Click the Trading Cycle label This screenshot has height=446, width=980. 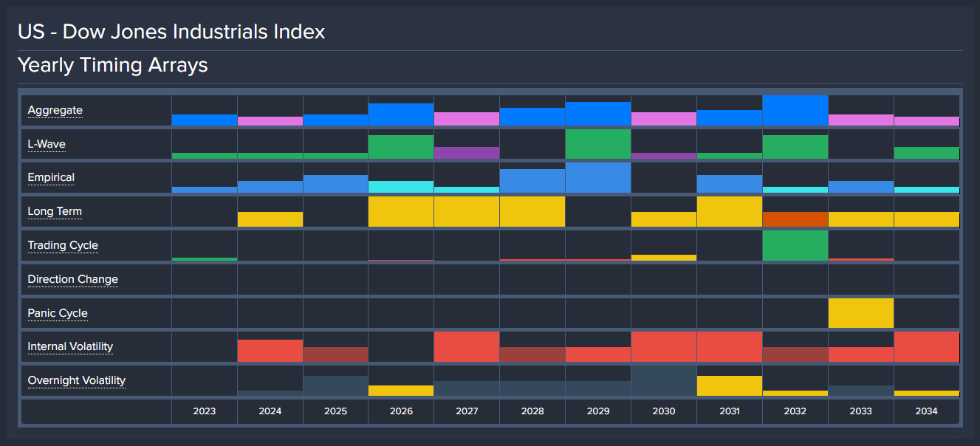click(x=63, y=246)
